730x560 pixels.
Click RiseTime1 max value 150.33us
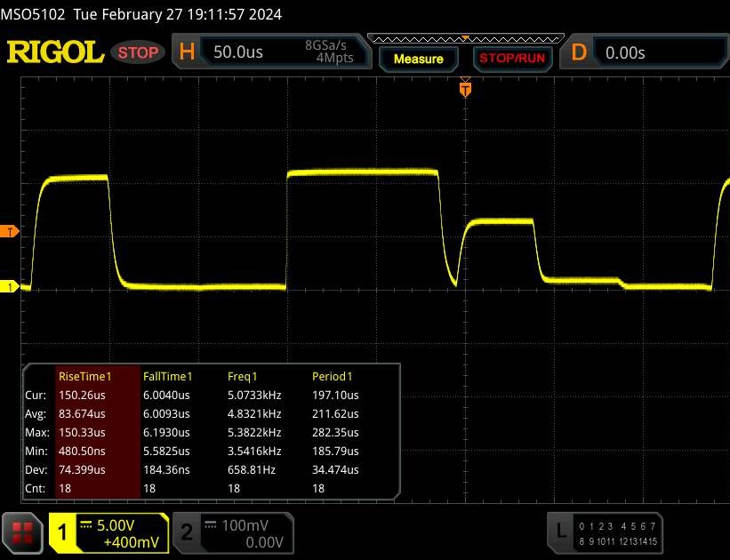[82, 432]
